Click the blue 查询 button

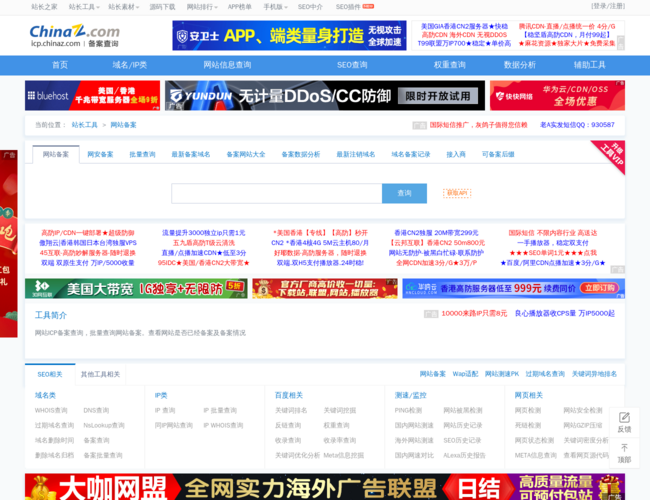404,194
